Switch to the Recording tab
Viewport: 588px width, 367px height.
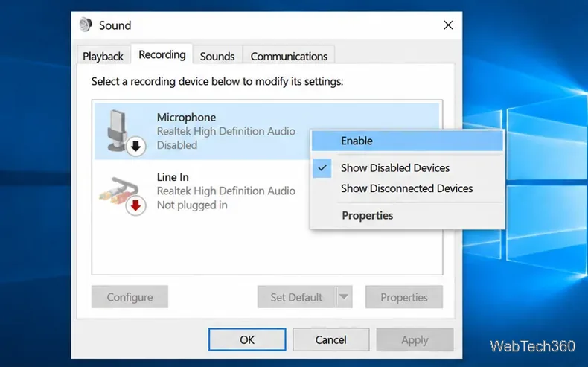[162, 55]
